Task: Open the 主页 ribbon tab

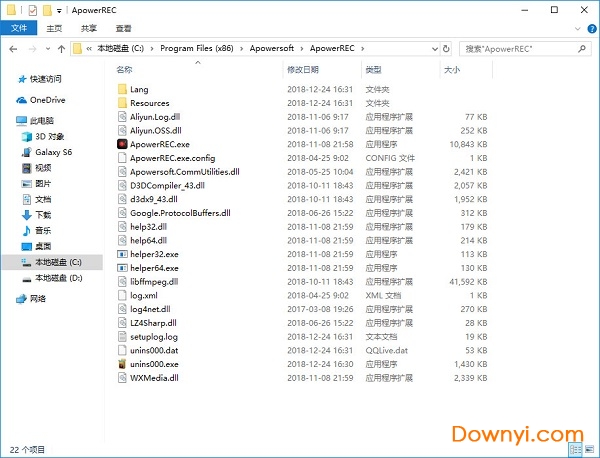Action: pyautogui.click(x=54, y=28)
